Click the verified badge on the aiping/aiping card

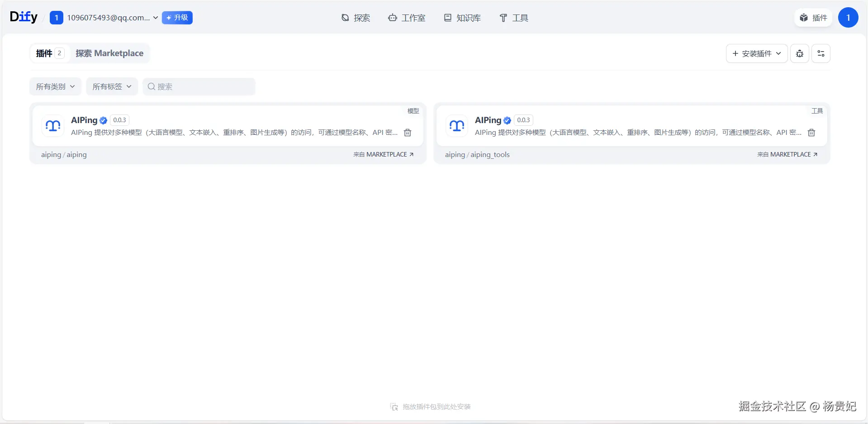point(104,120)
